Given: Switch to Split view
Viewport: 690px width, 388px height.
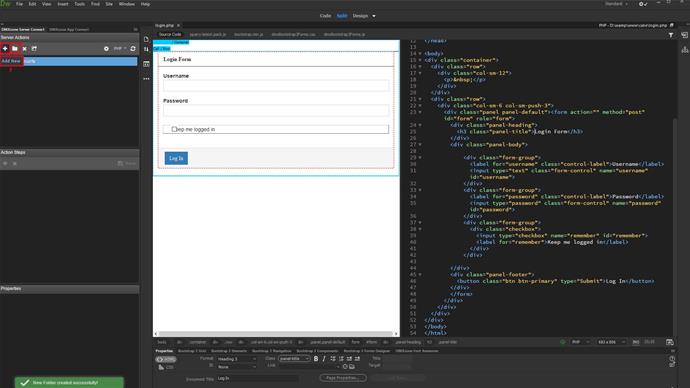Looking at the screenshot, I should 342,16.
